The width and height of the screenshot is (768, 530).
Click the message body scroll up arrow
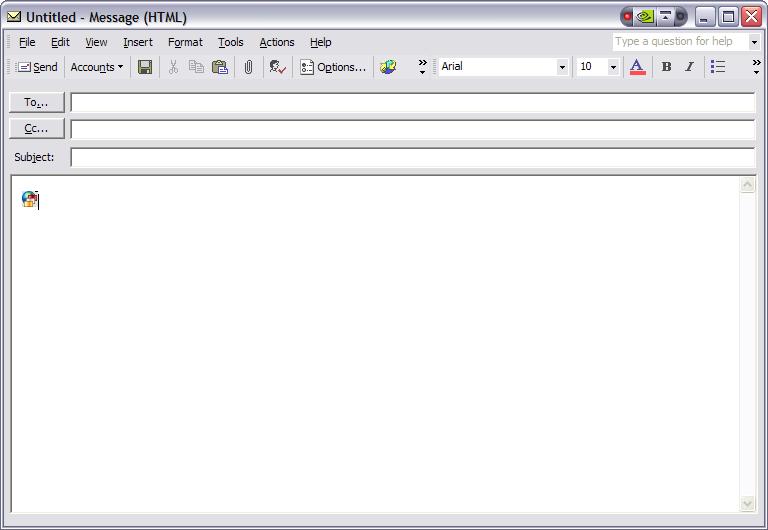tap(747, 185)
